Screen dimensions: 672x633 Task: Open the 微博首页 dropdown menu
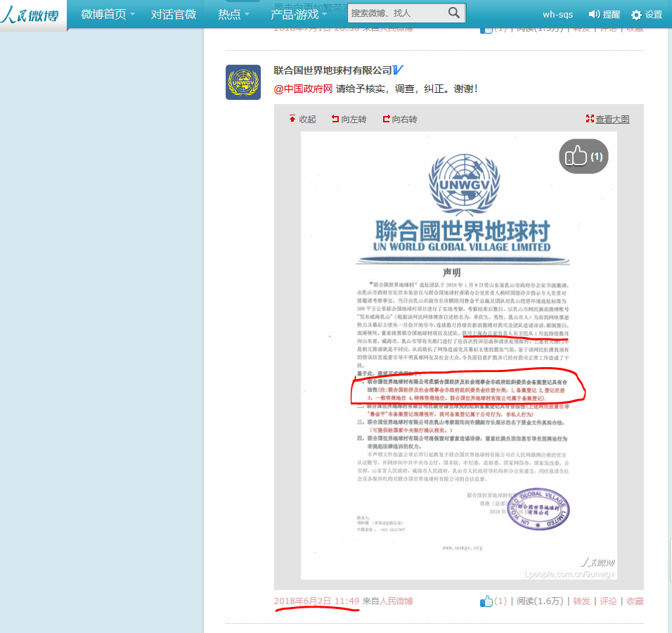coord(108,15)
